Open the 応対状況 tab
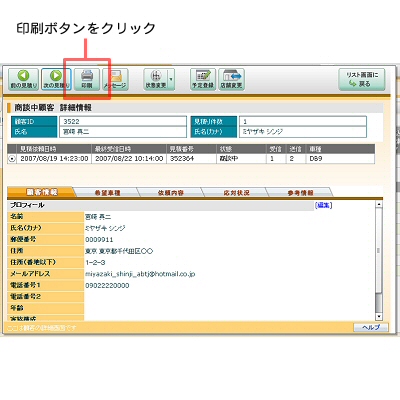The height and width of the screenshot is (400, 400). (x=236, y=192)
